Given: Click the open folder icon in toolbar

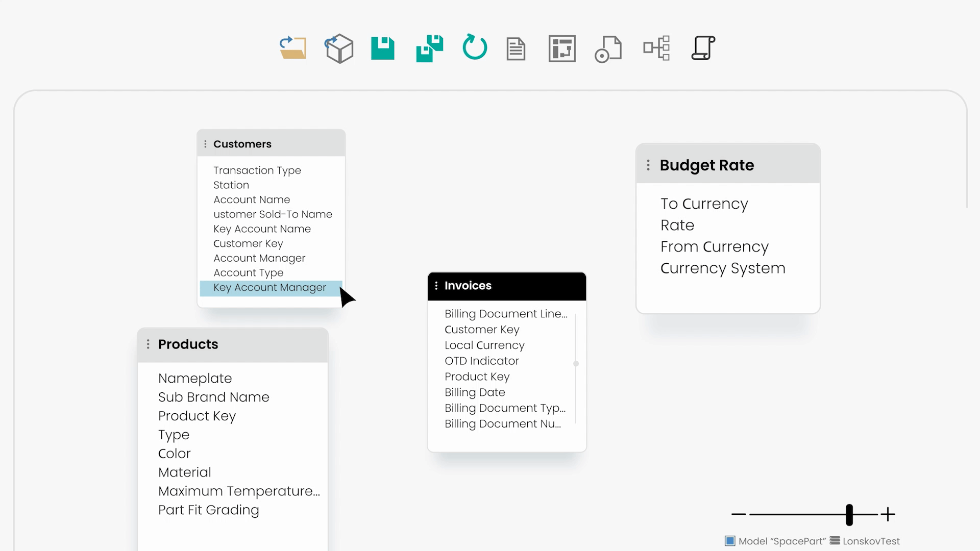Looking at the screenshot, I should pyautogui.click(x=293, y=48).
